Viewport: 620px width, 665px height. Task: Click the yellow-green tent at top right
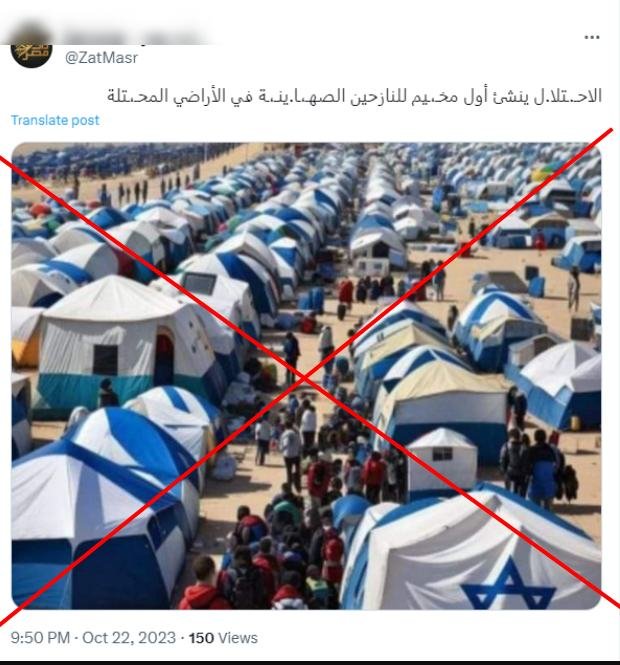544,171
